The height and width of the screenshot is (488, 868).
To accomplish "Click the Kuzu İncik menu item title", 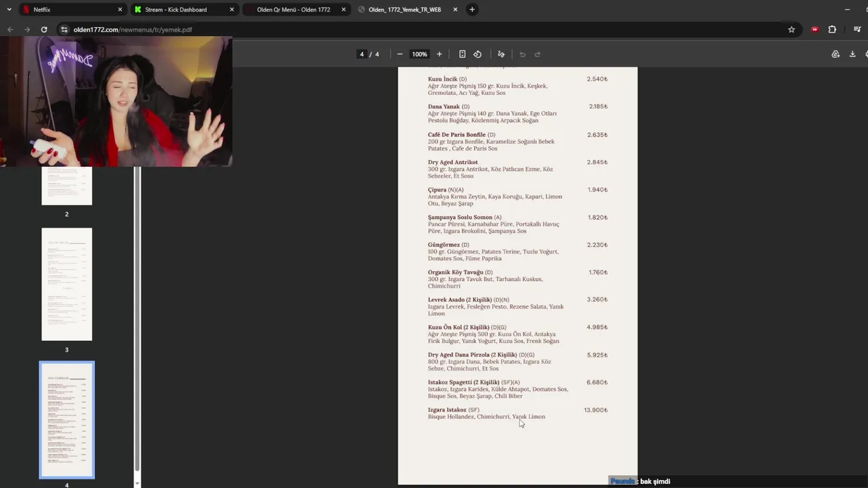I will (x=443, y=79).
